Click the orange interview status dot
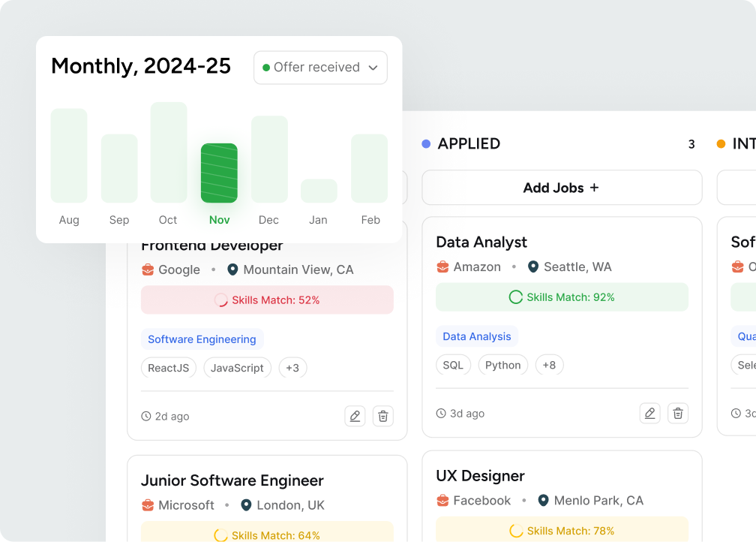The width and height of the screenshot is (756, 542). pyautogui.click(x=721, y=143)
